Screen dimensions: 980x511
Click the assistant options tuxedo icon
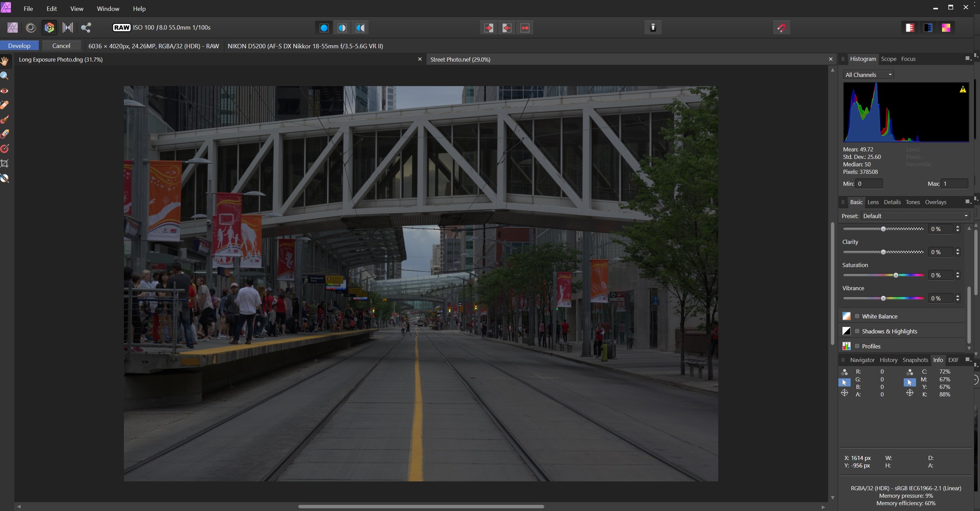point(653,27)
